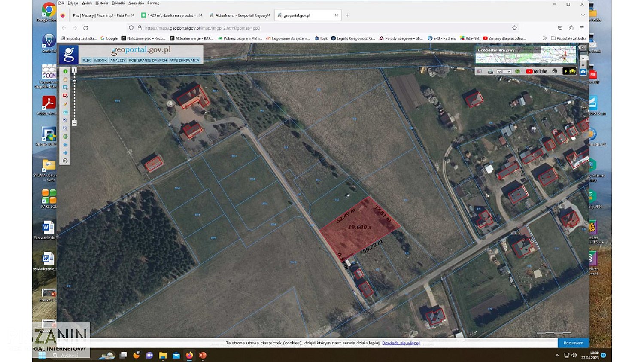The width and height of the screenshot is (644, 362).
Task: Follow the 'Dowiedz się więcej' link
Action: pyautogui.click(x=401, y=343)
